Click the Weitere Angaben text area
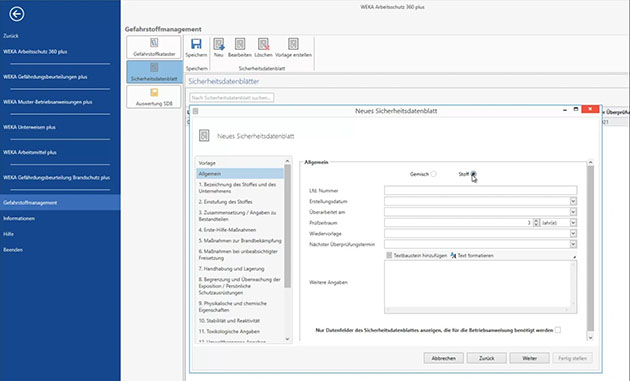 click(x=481, y=287)
